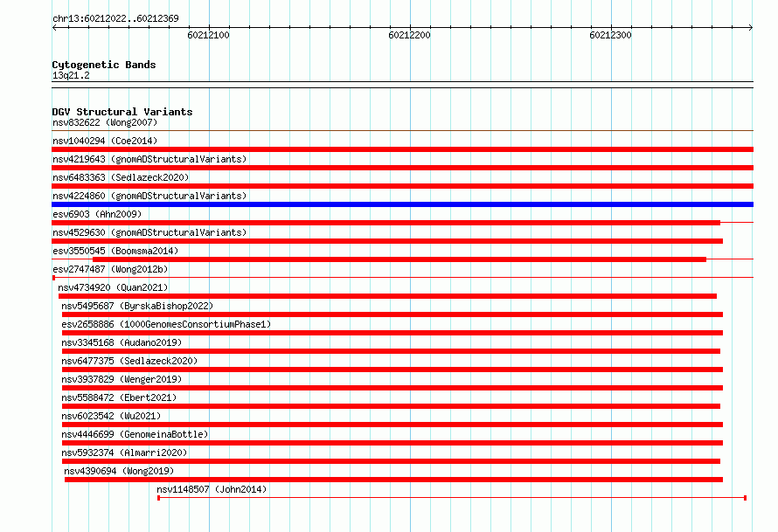This screenshot has height=532, width=778.
Task: Click the nsv6483363 (Sedlazeck2020) label
Action: click(121, 177)
